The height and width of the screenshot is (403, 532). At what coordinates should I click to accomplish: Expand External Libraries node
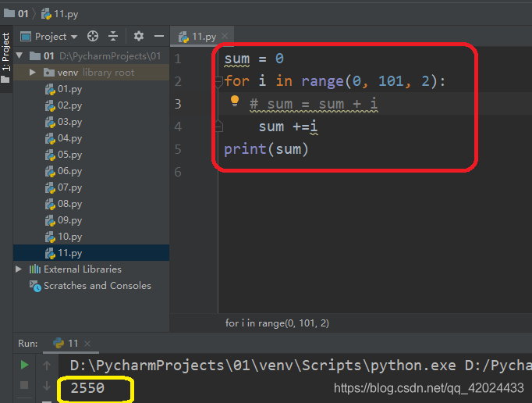pos(19,269)
